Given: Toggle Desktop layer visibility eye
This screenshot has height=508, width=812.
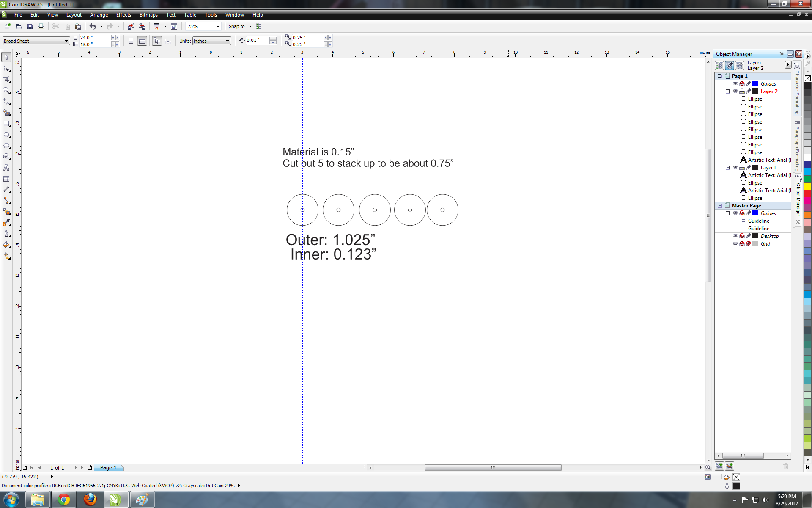Looking at the screenshot, I should pos(735,236).
